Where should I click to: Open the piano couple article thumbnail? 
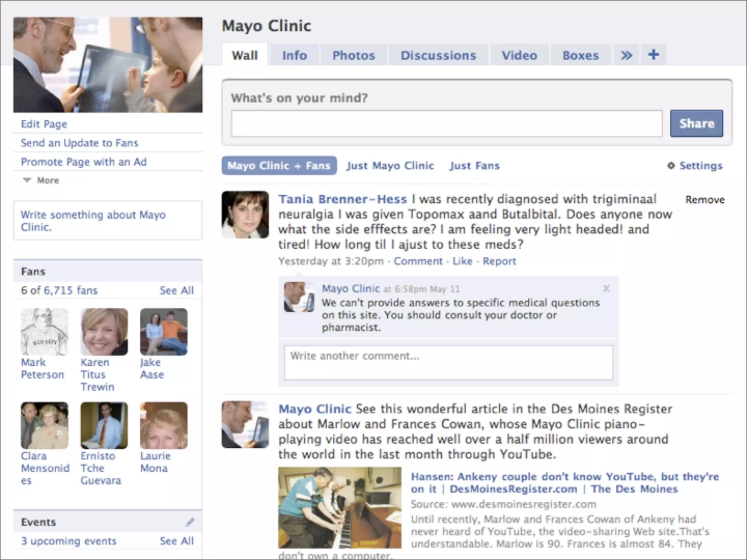[340, 507]
